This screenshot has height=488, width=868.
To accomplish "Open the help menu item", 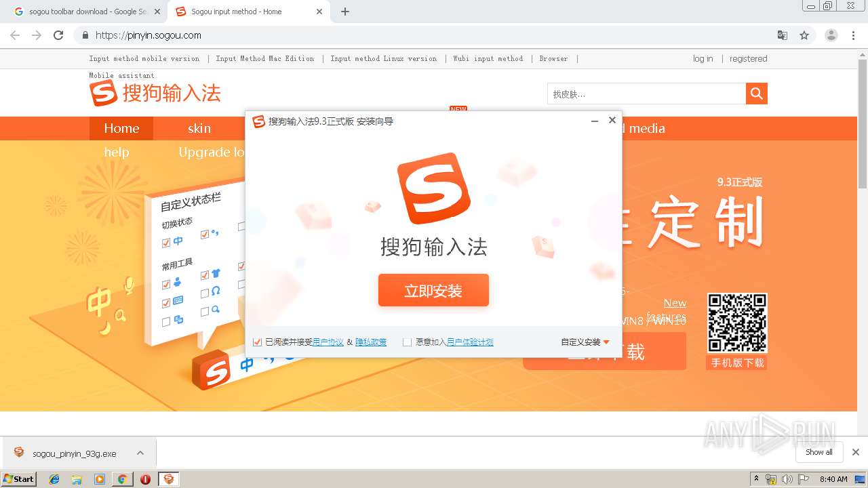I will [117, 152].
